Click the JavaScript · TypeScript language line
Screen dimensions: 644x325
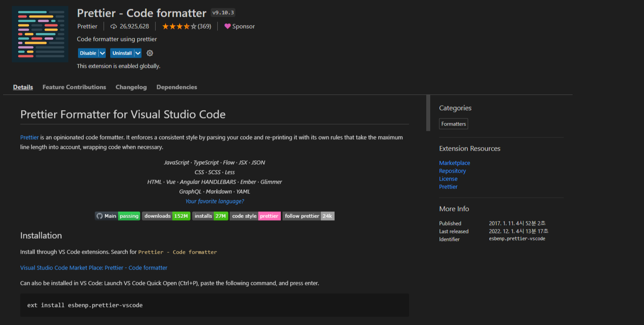coord(215,162)
